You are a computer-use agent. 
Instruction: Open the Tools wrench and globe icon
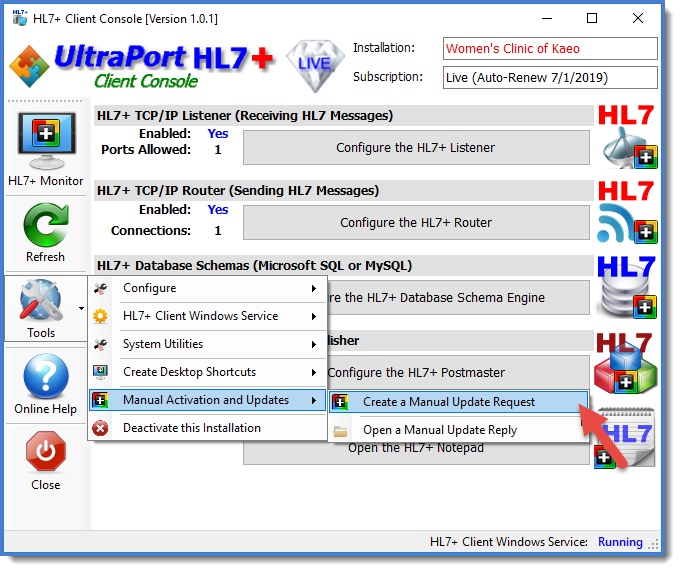[x=41, y=300]
